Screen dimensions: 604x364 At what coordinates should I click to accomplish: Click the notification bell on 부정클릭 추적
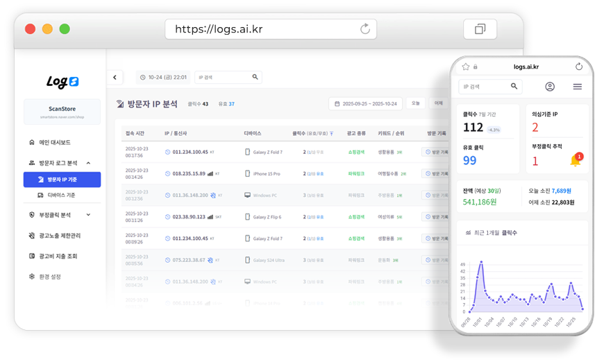(x=575, y=161)
